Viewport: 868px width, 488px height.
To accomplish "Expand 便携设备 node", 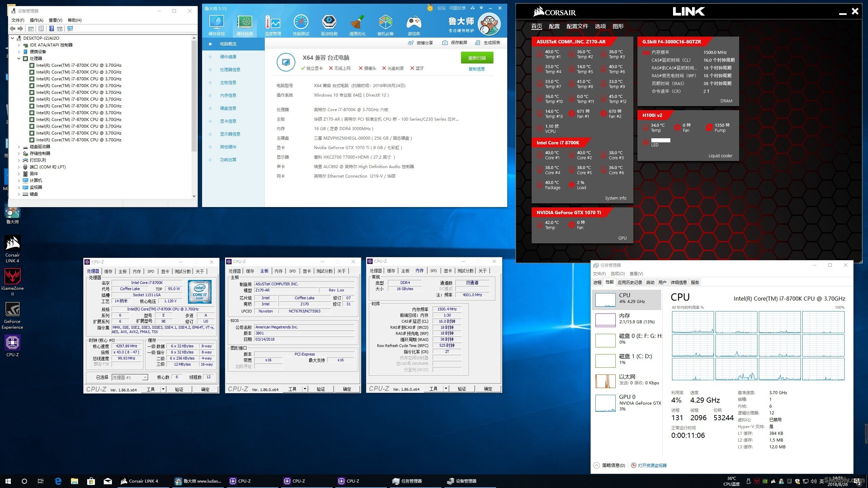I will [19, 52].
